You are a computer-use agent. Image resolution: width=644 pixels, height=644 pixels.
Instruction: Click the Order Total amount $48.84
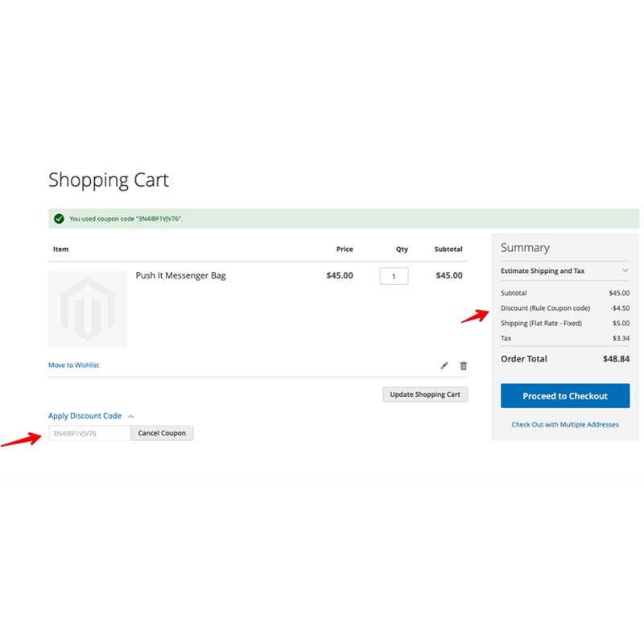click(616, 359)
